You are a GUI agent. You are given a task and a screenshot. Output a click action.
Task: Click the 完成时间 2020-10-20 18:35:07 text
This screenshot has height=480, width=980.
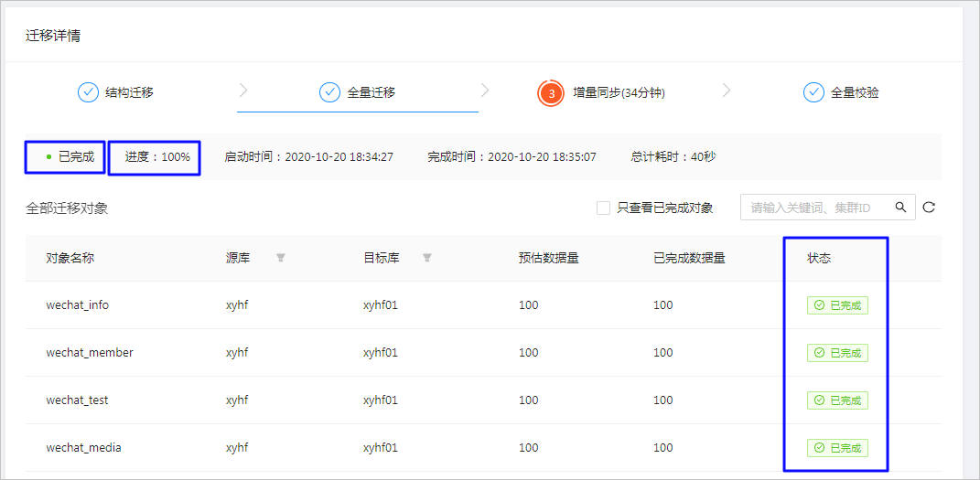(x=512, y=156)
